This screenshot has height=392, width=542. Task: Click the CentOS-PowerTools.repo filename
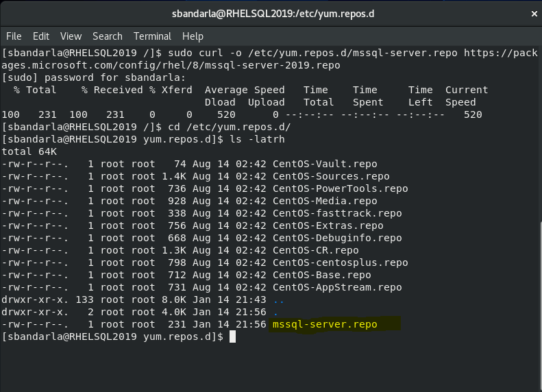coord(340,188)
